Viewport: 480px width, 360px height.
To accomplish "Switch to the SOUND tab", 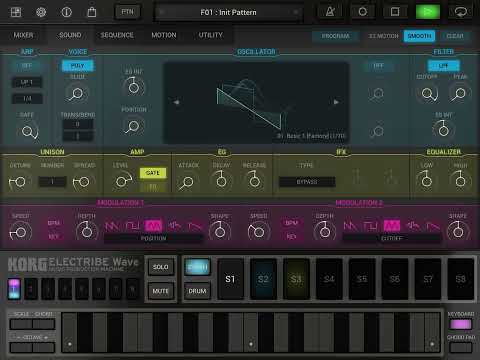I will tap(70, 35).
